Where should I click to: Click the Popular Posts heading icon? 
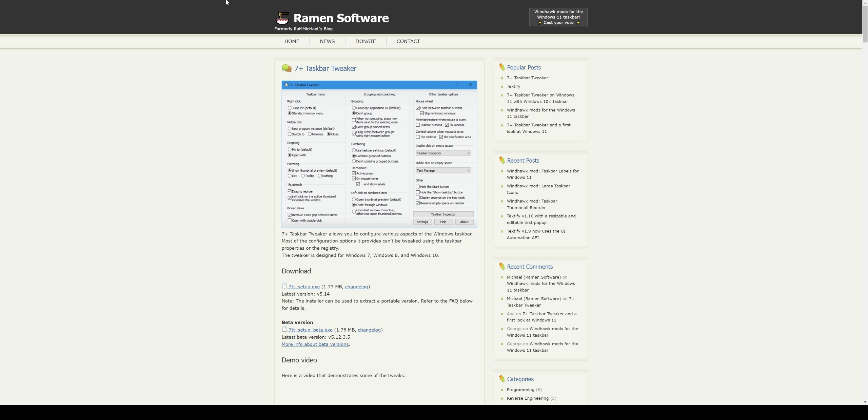[x=502, y=67]
